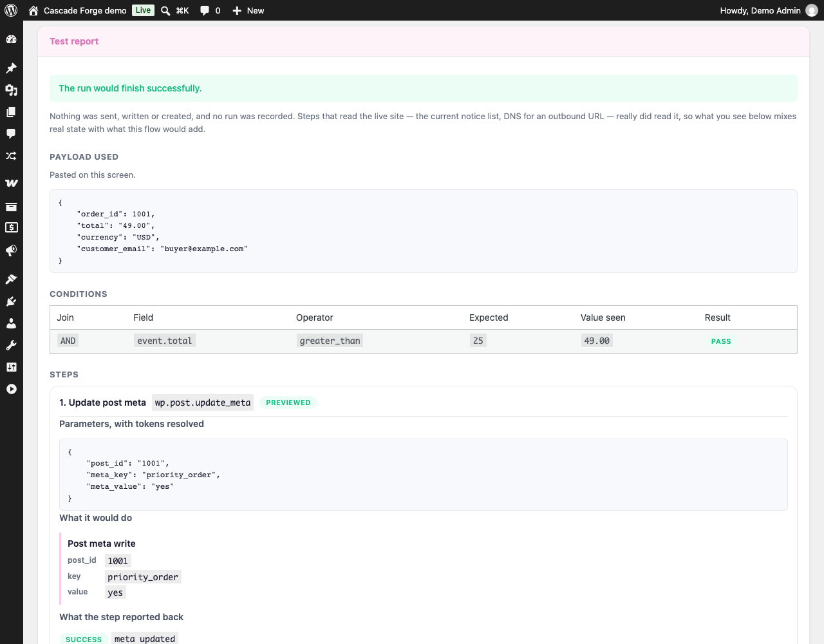Select the value seen 49.00 cell
The width and height of the screenshot is (824, 644).
pyautogui.click(x=597, y=341)
